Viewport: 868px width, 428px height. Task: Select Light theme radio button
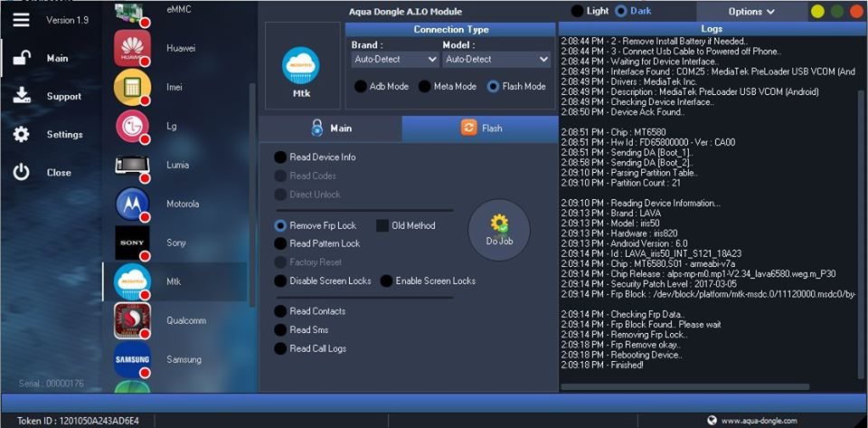[x=578, y=11]
